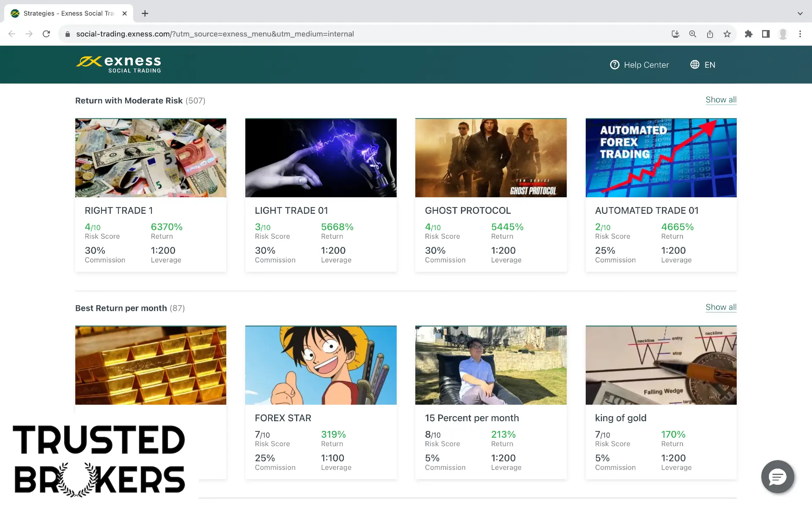The height and width of the screenshot is (508, 812).
Task: Reload the page with refresh icon
Action: 47,34
